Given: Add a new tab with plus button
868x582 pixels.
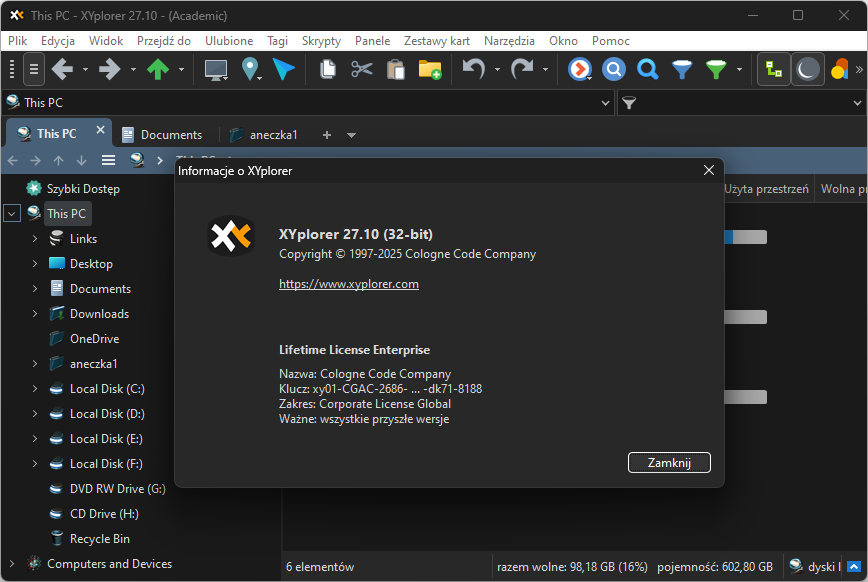Looking at the screenshot, I should (x=327, y=135).
